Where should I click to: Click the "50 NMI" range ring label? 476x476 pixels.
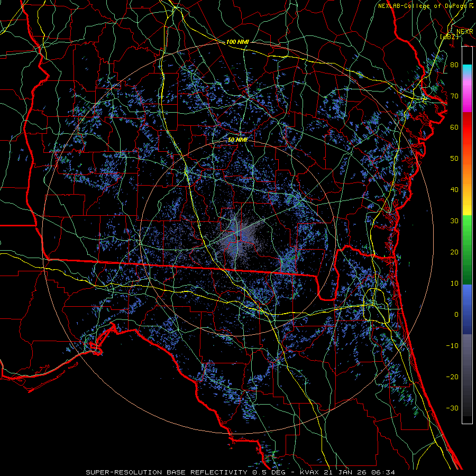pyautogui.click(x=237, y=140)
